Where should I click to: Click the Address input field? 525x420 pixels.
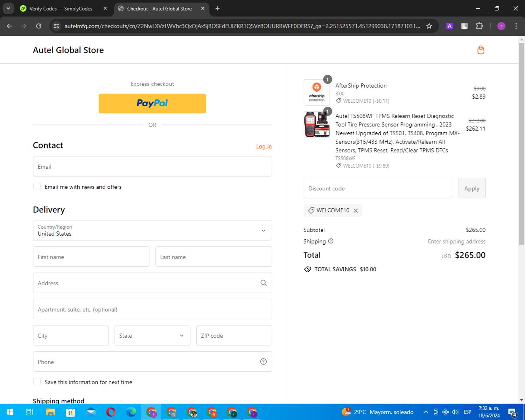pyautogui.click(x=152, y=283)
